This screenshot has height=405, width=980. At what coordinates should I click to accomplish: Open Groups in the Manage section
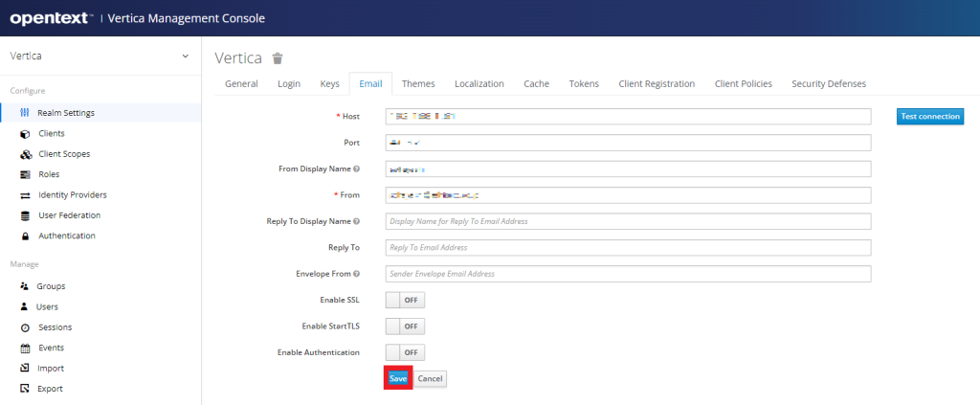pyautogui.click(x=51, y=286)
